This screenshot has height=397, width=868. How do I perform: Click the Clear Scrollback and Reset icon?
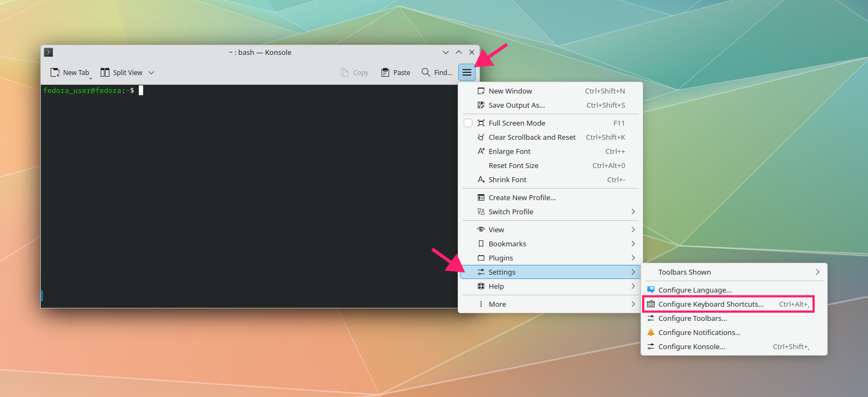click(481, 137)
